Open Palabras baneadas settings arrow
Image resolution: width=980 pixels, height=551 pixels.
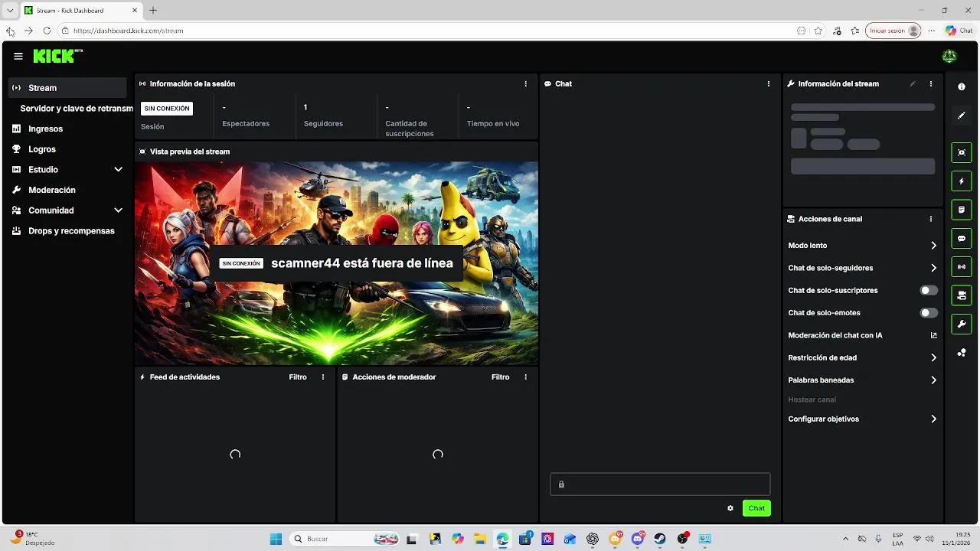pos(933,380)
